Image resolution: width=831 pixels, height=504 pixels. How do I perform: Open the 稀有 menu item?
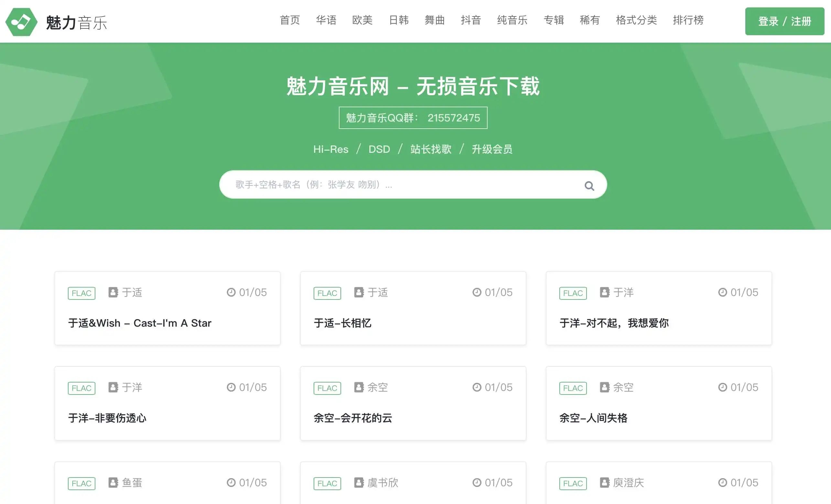590,20
